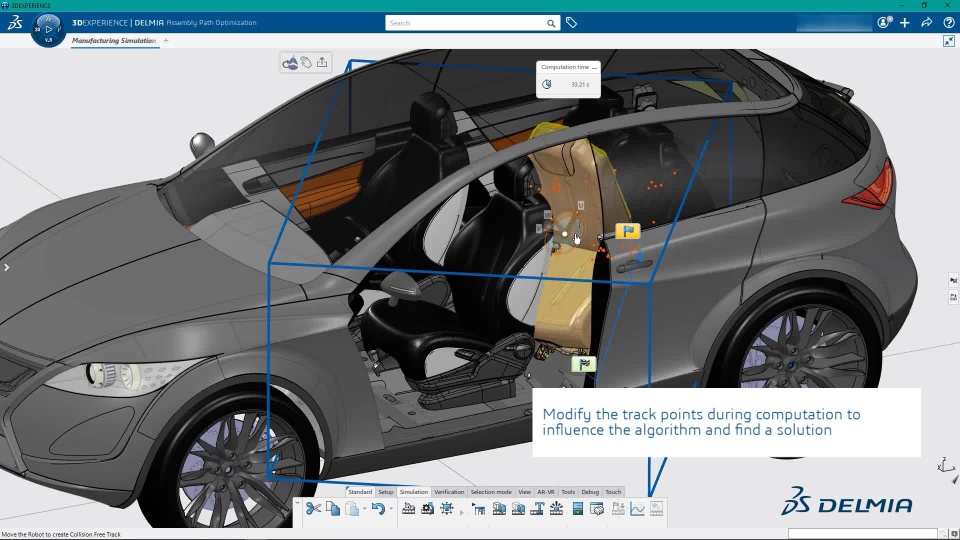Image resolution: width=960 pixels, height=540 pixels.
Task: Open the help question mark icon
Action: 949,23
